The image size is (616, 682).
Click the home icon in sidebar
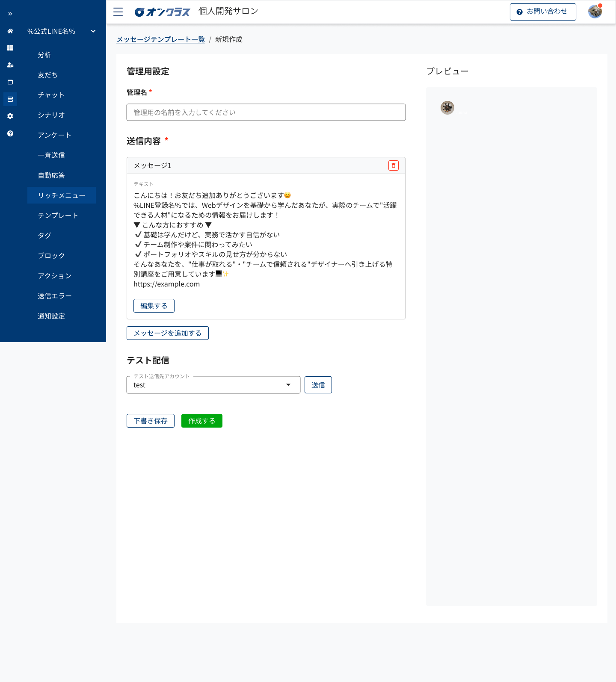10,31
